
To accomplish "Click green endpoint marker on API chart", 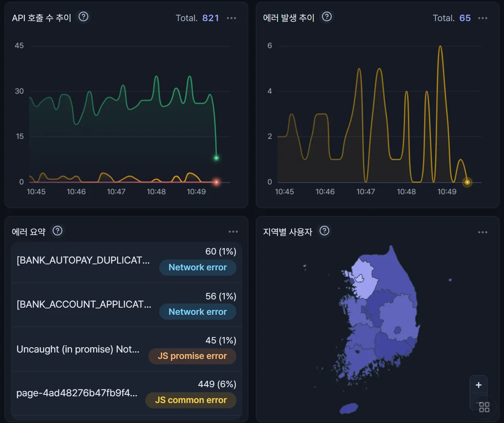I will 216,158.
